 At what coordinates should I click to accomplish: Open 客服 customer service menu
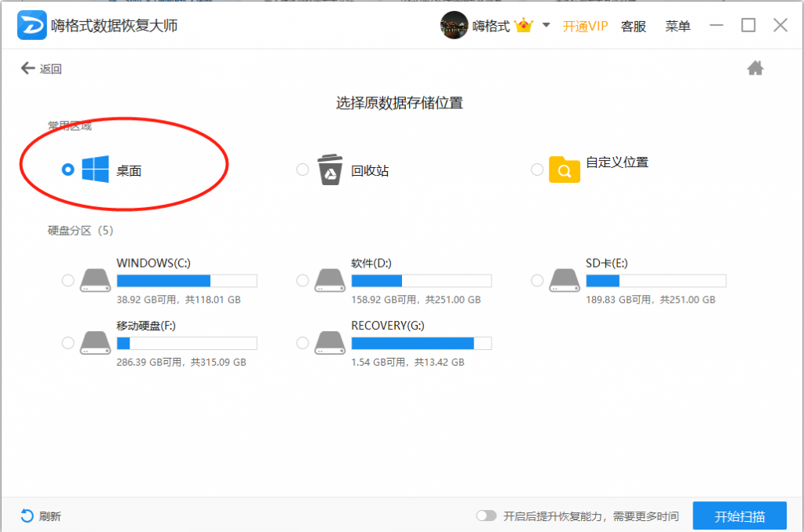634,26
